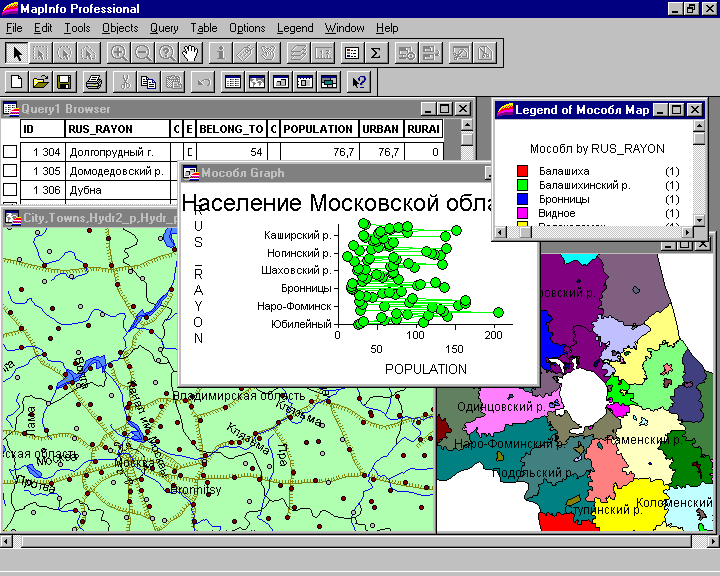Select the Ruler distance tool

322,53
